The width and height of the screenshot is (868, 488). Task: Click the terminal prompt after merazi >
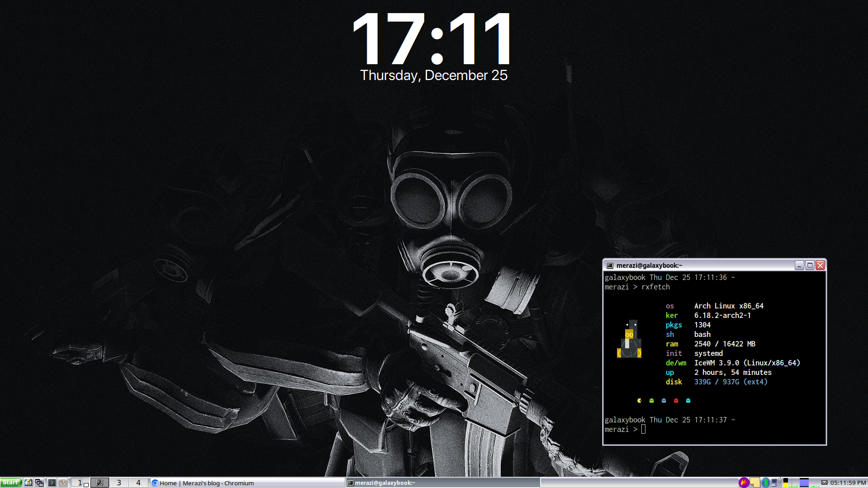[x=644, y=429]
